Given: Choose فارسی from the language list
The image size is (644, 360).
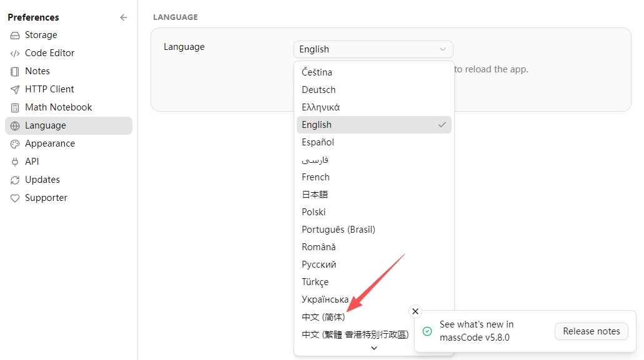Looking at the screenshot, I should [x=374, y=160].
